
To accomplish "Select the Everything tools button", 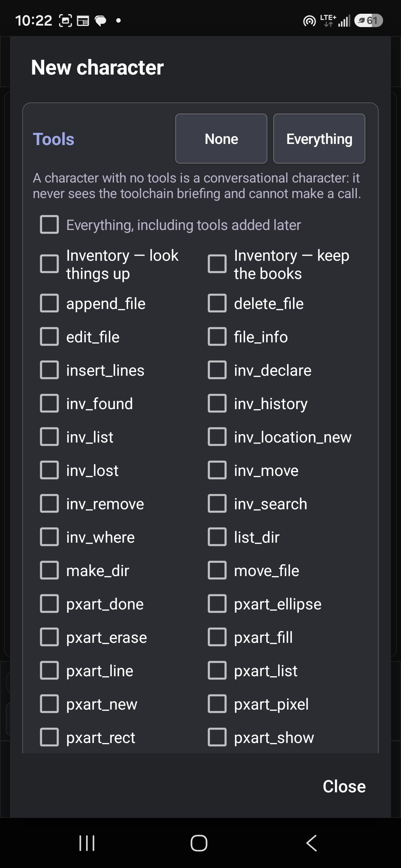I will tap(319, 139).
